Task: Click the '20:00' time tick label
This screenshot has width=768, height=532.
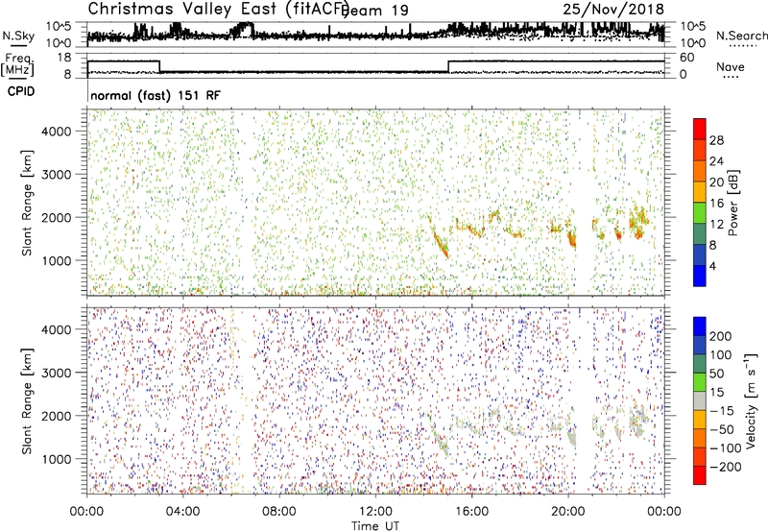Action: (567, 512)
